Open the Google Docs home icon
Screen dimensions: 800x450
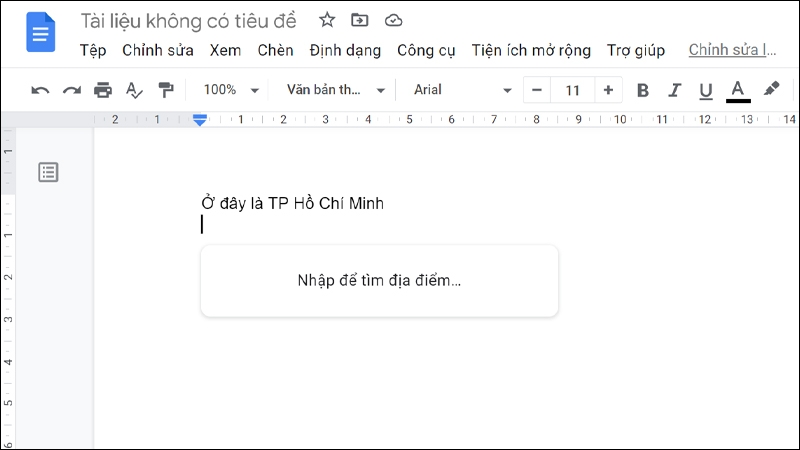(x=40, y=32)
